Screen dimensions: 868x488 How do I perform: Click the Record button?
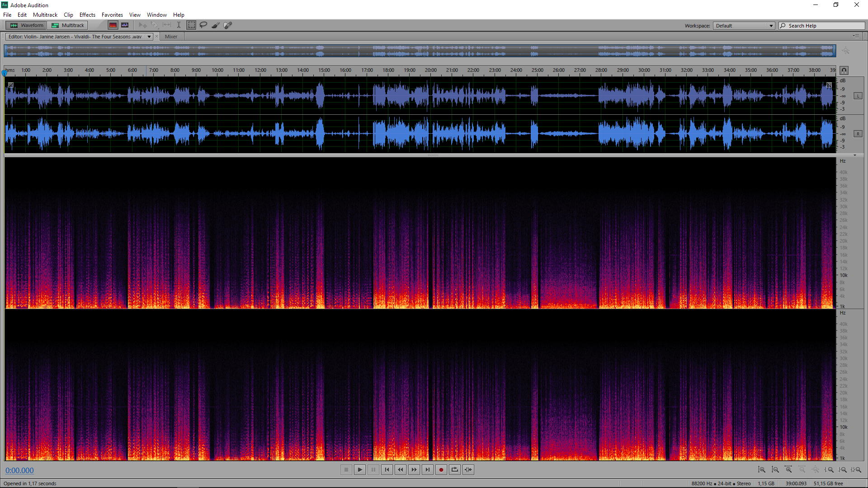[x=441, y=470]
